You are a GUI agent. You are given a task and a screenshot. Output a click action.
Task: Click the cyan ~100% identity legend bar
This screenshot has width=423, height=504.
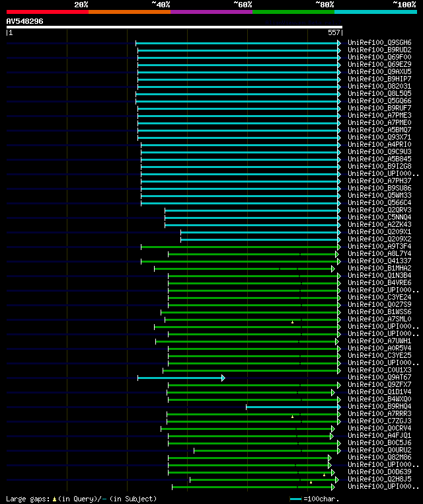(376, 12)
